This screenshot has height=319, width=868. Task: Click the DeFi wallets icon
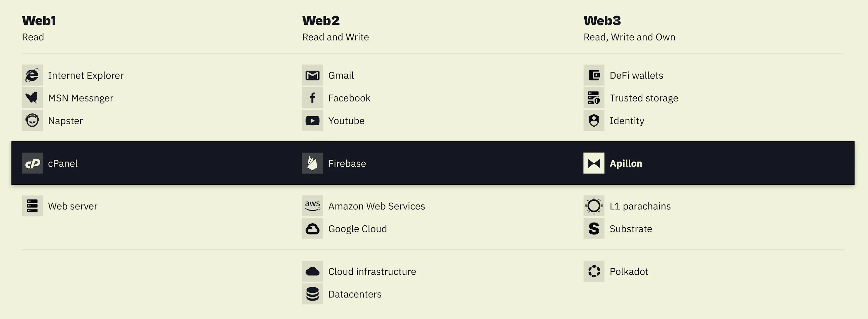click(594, 75)
